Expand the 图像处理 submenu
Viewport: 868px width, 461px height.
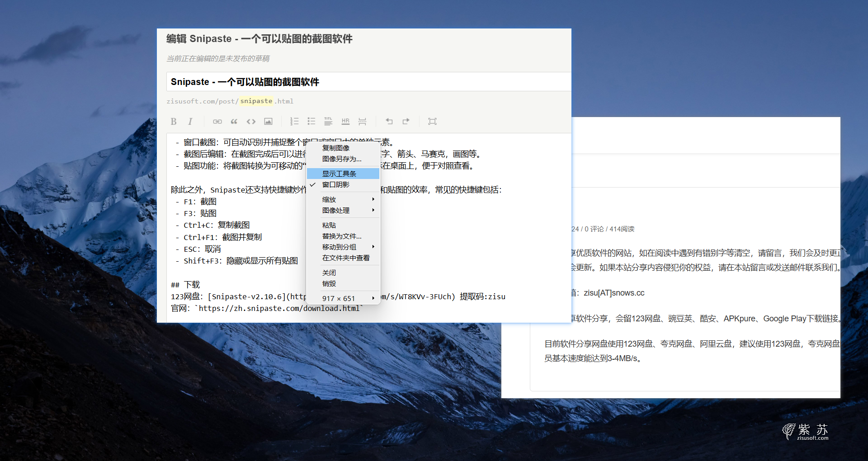(343, 210)
